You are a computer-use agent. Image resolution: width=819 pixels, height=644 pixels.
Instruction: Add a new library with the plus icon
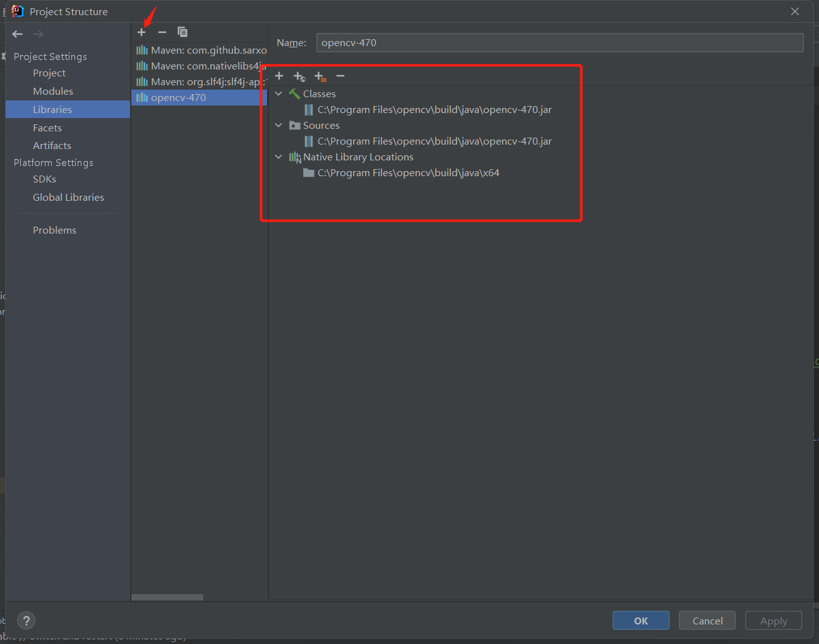141,32
